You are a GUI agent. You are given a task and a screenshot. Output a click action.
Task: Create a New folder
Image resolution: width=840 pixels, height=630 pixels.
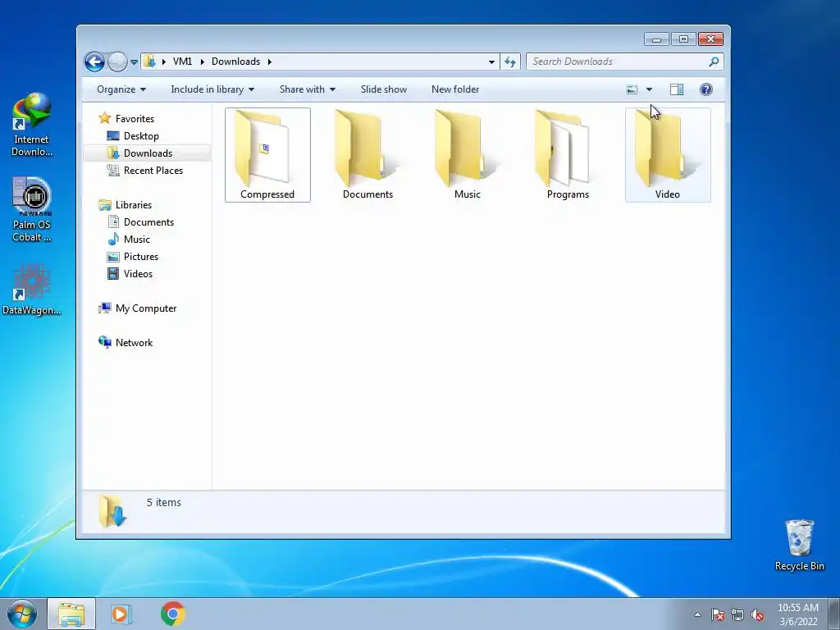coord(455,89)
